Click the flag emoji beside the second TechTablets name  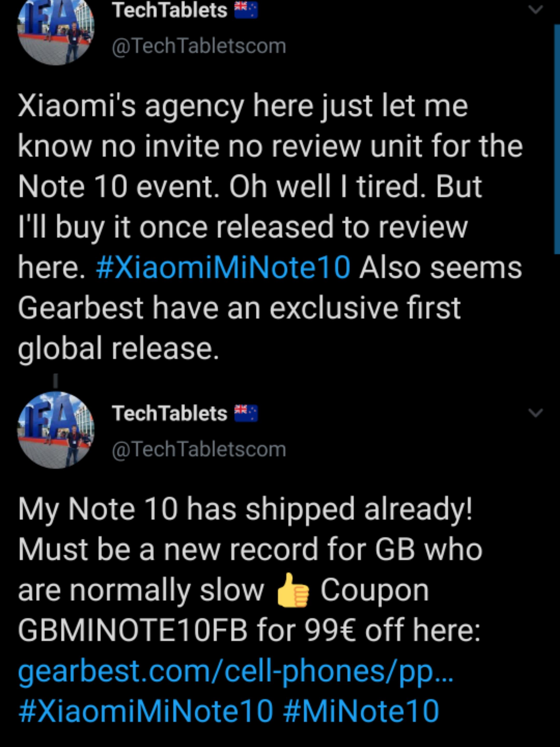[x=246, y=413]
